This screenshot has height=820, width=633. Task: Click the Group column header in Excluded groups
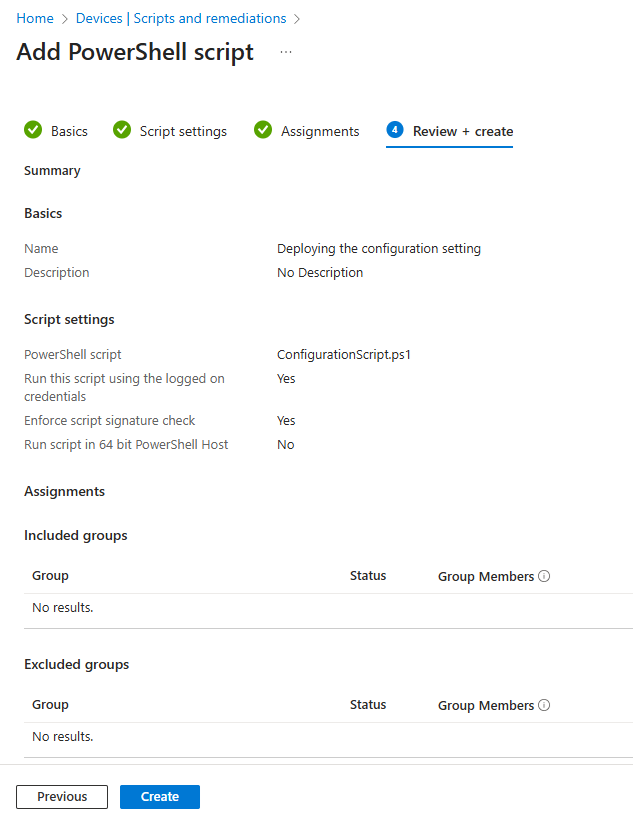click(50, 704)
